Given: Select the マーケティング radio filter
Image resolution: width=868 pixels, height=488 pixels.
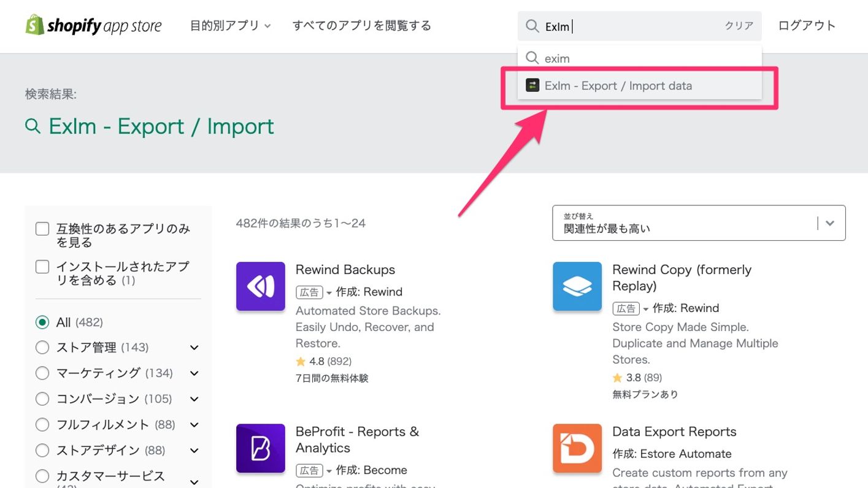Looking at the screenshot, I should [42, 373].
